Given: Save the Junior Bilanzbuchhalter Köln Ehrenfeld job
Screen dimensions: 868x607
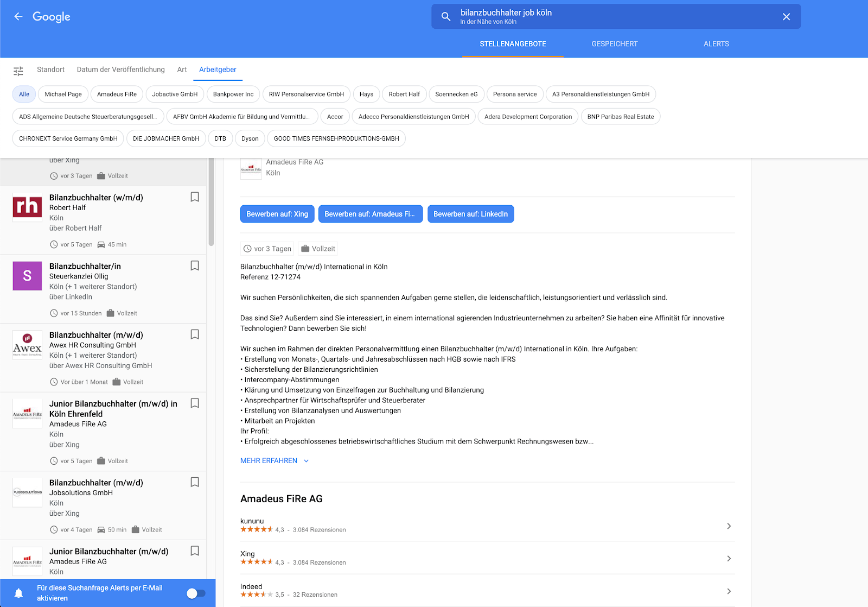Looking at the screenshot, I should 195,403.
